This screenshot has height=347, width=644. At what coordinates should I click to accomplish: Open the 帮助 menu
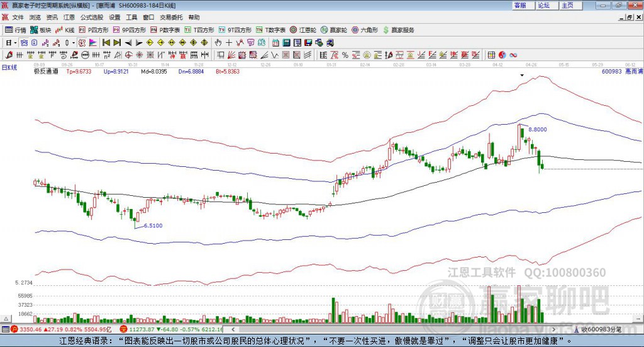pos(194,17)
